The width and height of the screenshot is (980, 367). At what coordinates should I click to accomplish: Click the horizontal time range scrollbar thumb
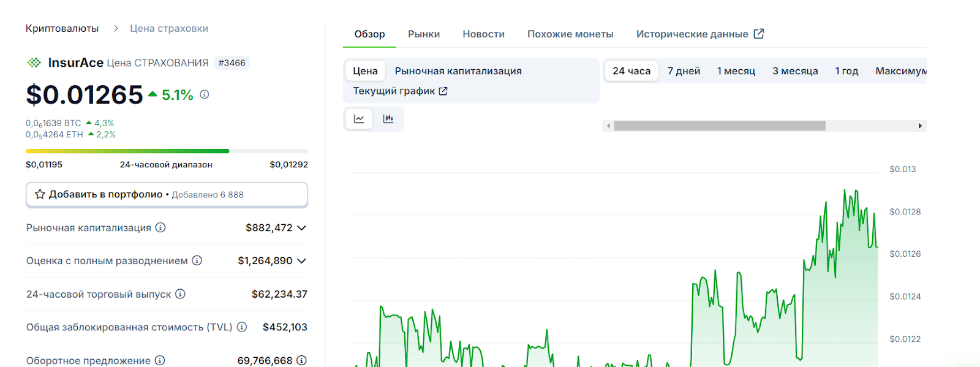click(720, 126)
